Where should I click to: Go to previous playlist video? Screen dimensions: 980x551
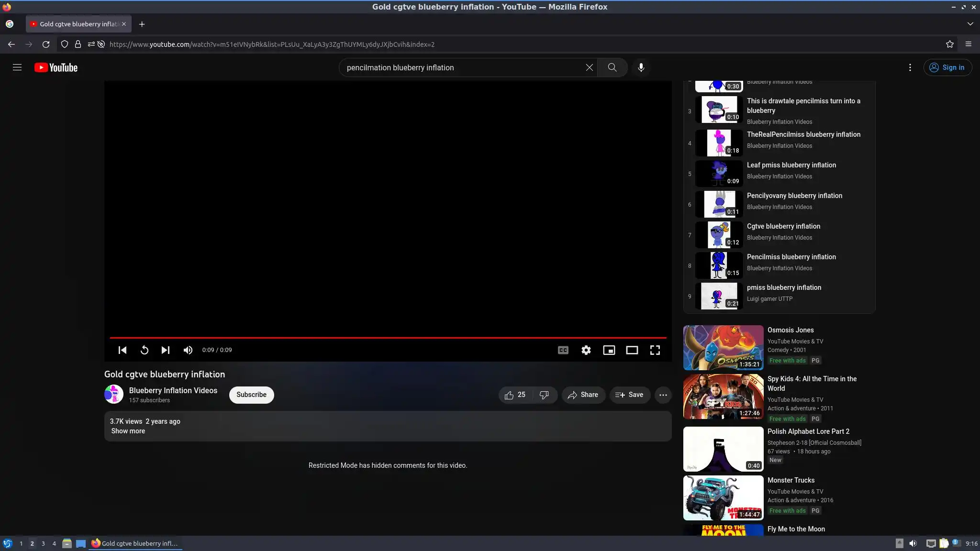pos(122,350)
